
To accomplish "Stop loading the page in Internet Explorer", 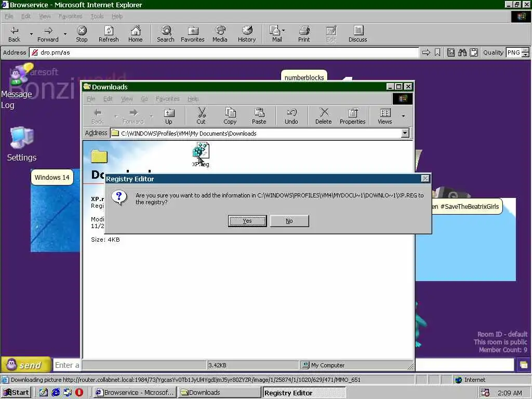I will 82,34.
